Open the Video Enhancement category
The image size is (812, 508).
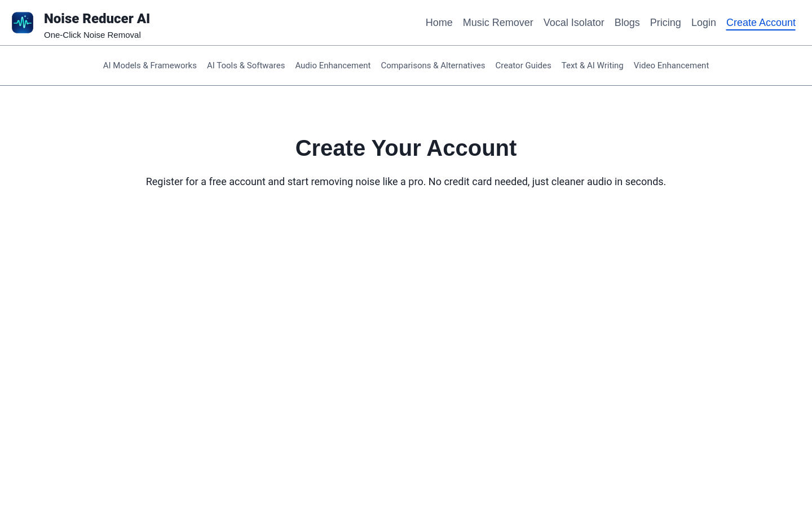click(x=671, y=65)
